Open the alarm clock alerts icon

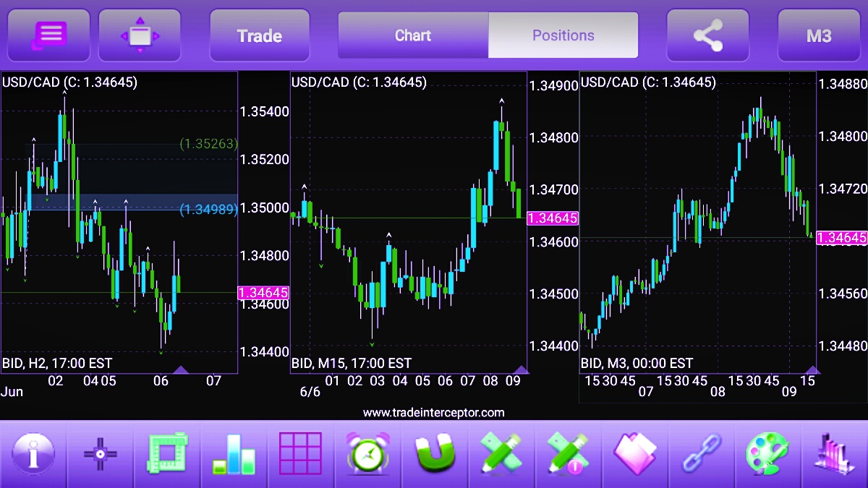[367, 455]
